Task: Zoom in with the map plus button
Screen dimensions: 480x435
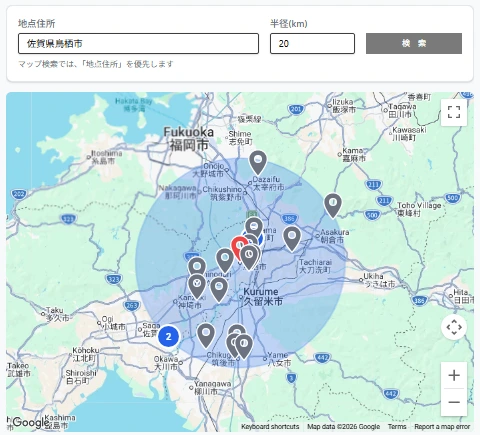Action: tap(454, 375)
